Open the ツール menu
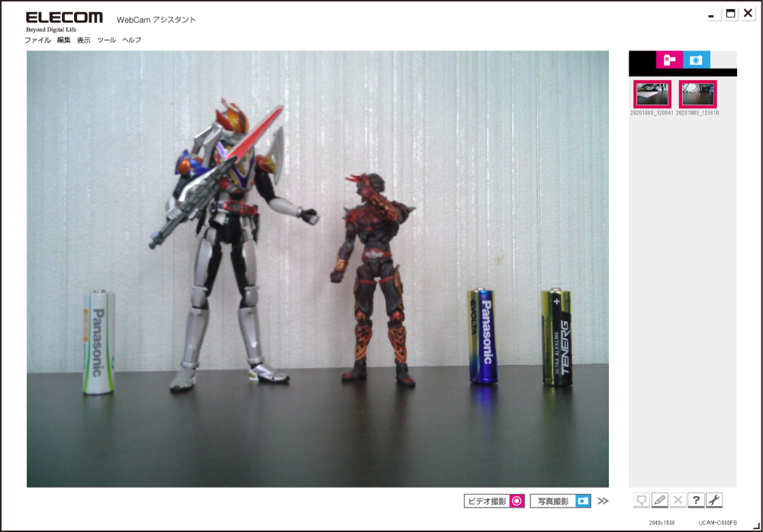 click(x=107, y=40)
